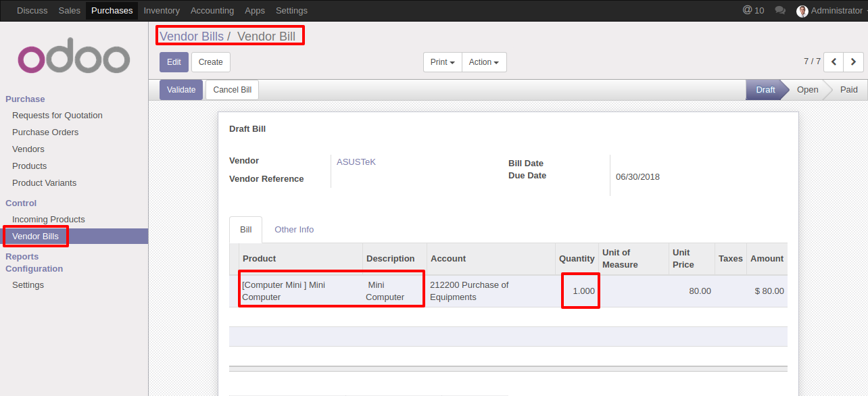Screen dimensions: 868x396
Task: Click the 212200 Purchase of Equipments cell
Action: 491,291
